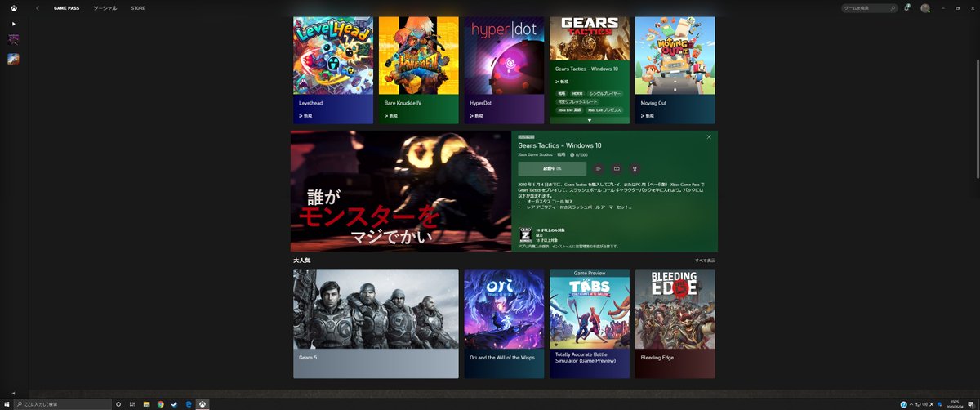Play the Gears Tactics trailer image
The width and height of the screenshot is (980, 410).
tap(401, 191)
